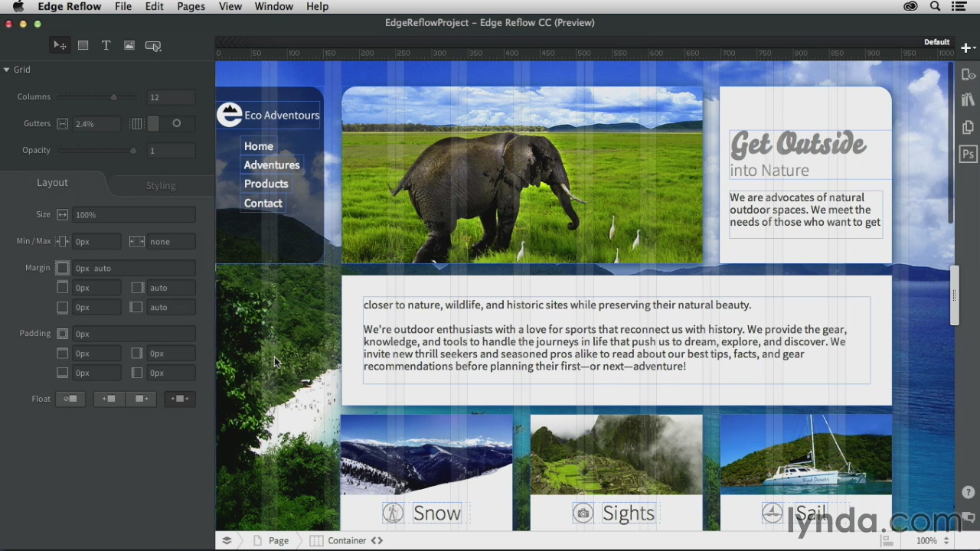
Task: Switch to the Styling tab
Action: point(161,185)
